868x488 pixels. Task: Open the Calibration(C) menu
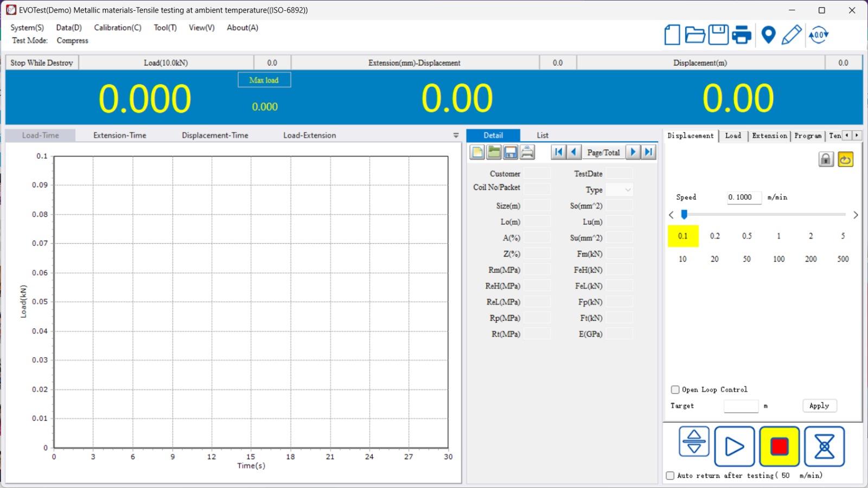[117, 28]
